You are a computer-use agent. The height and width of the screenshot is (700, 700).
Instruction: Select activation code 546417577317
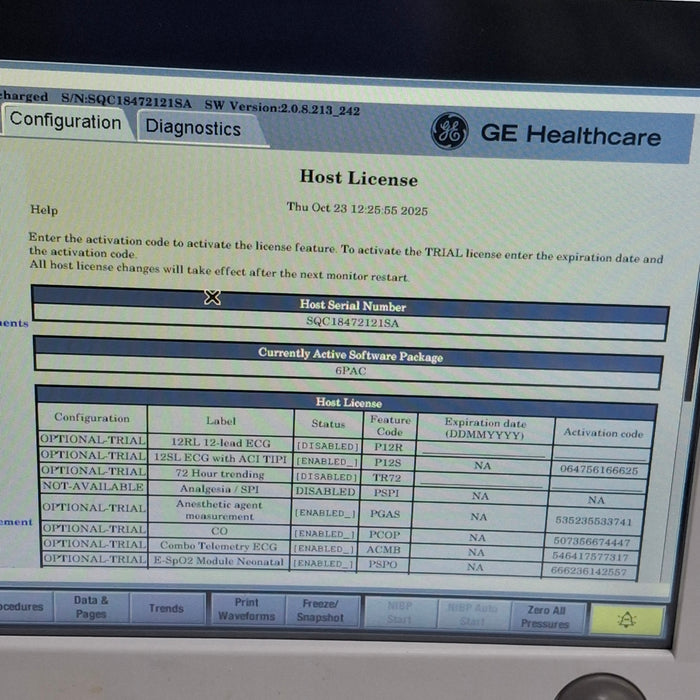pyautogui.click(x=590, y=557)
